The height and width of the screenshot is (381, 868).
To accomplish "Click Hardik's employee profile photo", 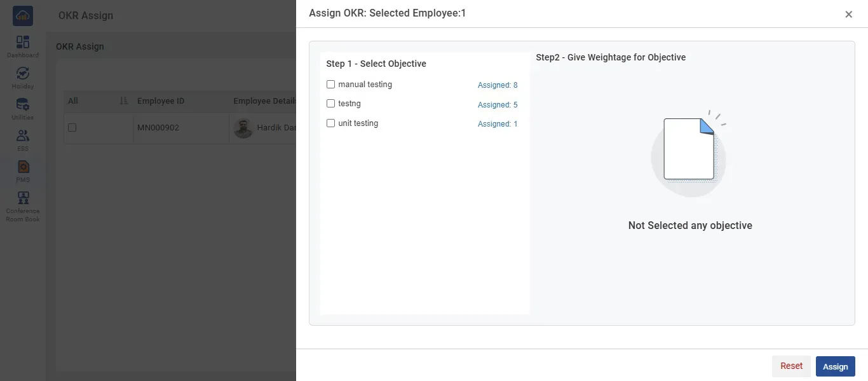I will pos(243,127).
